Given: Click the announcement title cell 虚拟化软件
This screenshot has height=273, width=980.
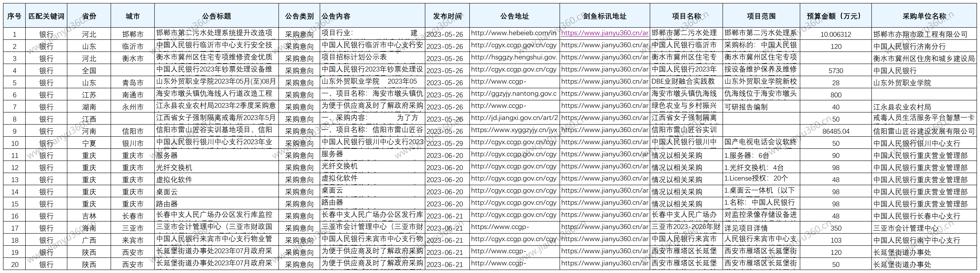Looking at the screenshot, I should [x=216, y=180].
